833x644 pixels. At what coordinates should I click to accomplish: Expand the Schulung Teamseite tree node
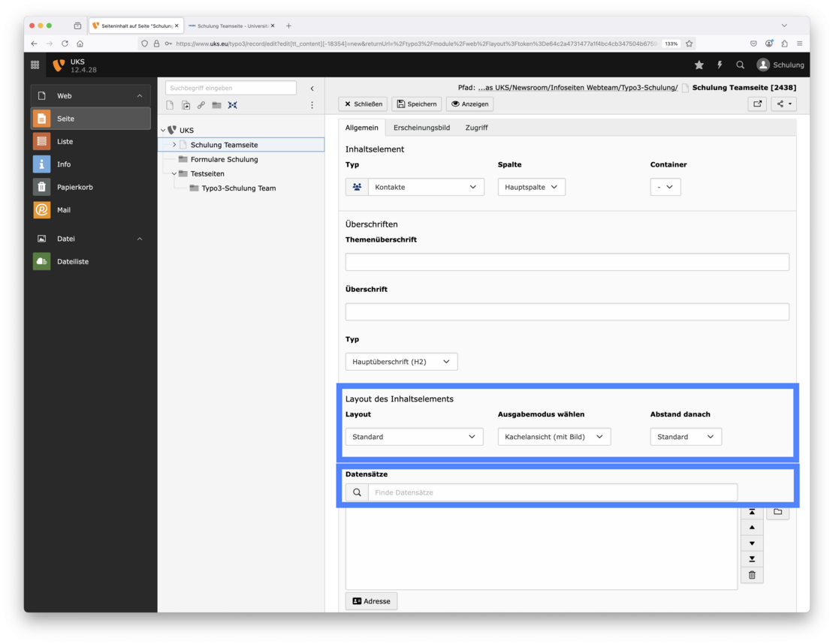coord(174,145)
